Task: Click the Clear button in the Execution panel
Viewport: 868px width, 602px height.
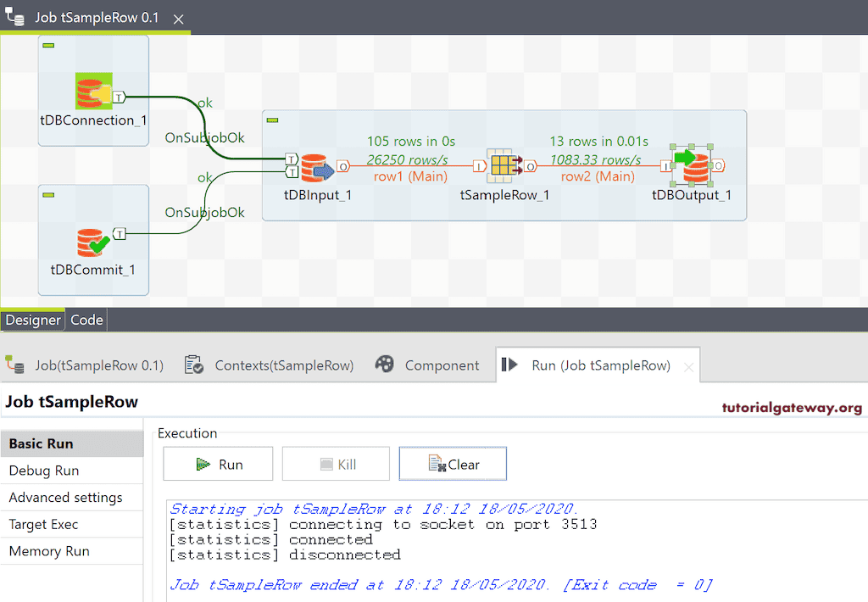Action: click(453, 463)
